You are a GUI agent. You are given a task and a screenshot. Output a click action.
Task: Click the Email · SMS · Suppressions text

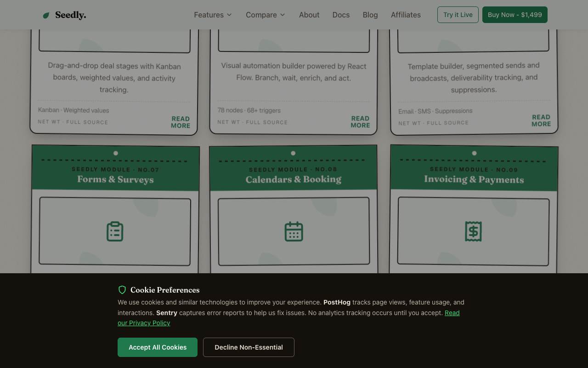[x=435, y=111]
